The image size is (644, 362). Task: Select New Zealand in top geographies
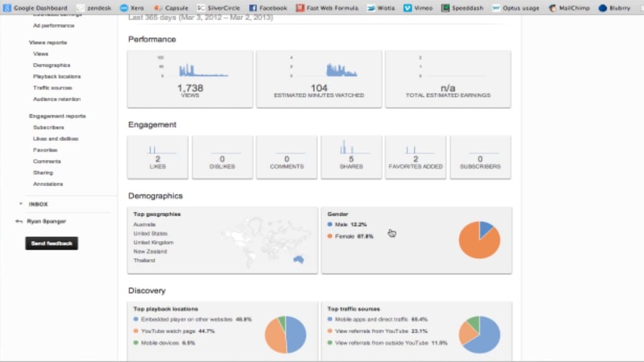pyautogui.click(x=150, y=251)
